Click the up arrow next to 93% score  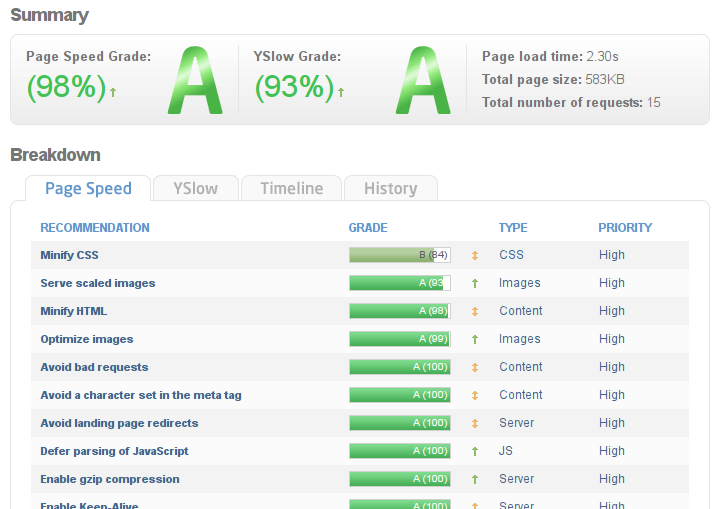click(x=341, y=92)
